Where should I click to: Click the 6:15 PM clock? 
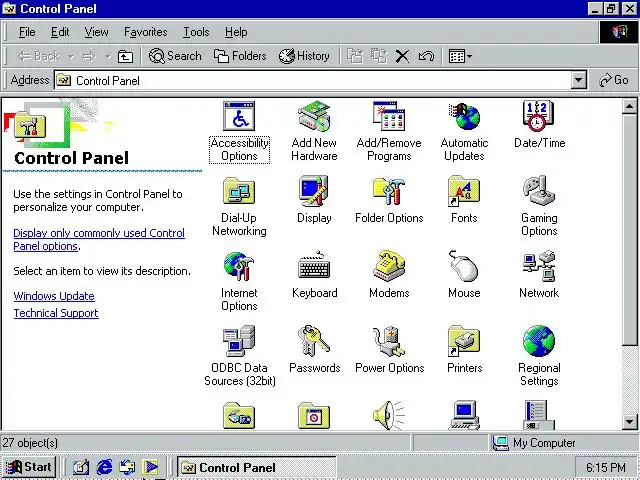(605, 467)
